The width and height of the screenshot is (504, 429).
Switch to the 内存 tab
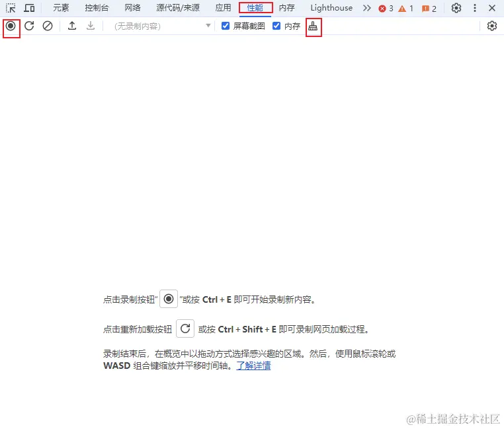tap(286, 8)
